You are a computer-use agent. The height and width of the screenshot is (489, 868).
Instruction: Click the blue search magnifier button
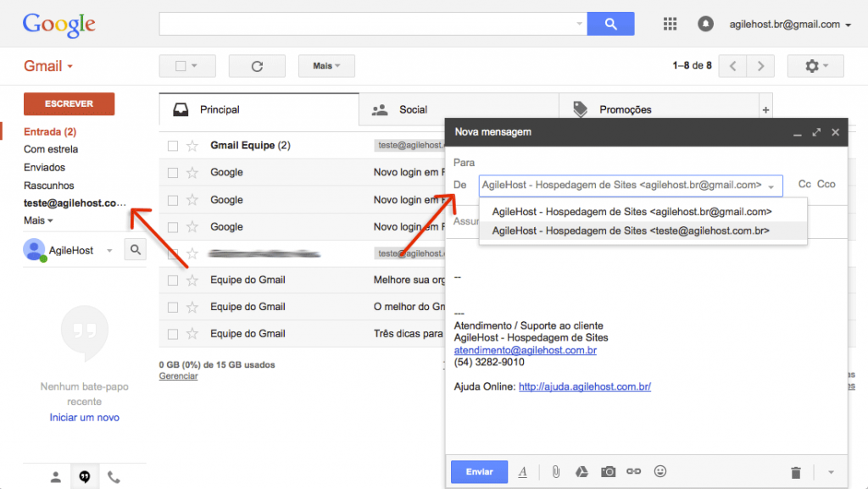(610, 24)
